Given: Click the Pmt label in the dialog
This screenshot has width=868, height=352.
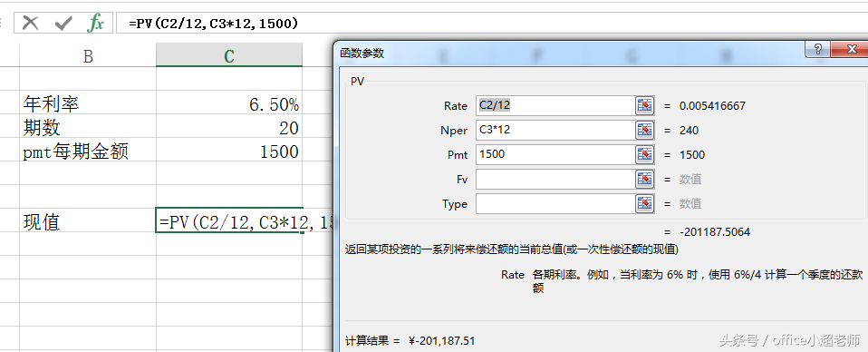Looking at the screenshot, I should (x=458, y=154).
